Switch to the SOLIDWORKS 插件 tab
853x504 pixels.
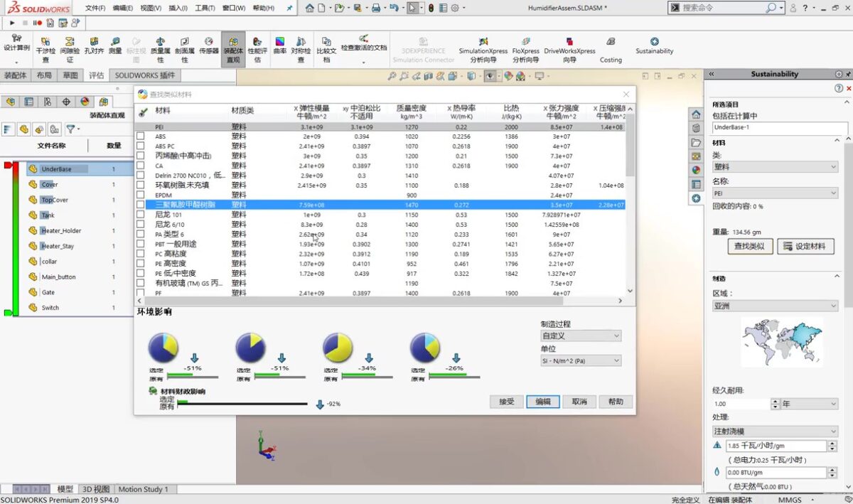[x=145, y=75]
